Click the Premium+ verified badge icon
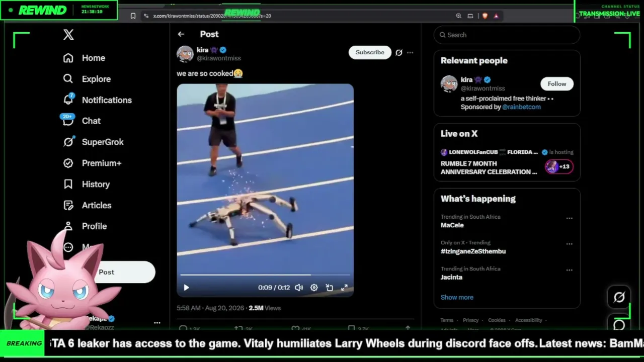 point(68,163)
